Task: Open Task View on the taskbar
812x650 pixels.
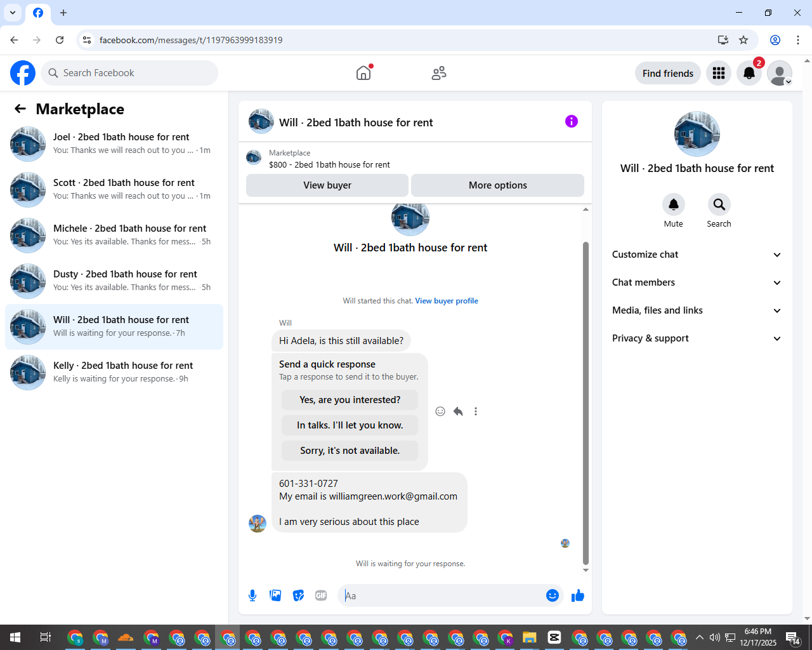Action: (x=46, y=637)
